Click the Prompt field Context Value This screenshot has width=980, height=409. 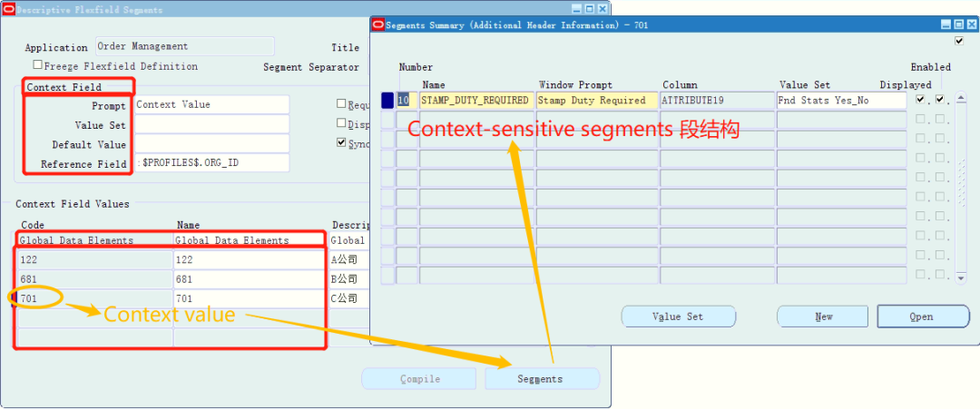click(x=211, y=105)
